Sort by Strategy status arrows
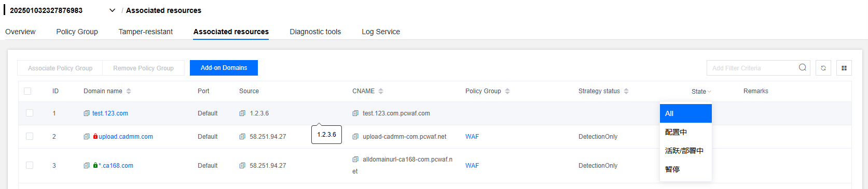868x189 pixels. [626, 91]
